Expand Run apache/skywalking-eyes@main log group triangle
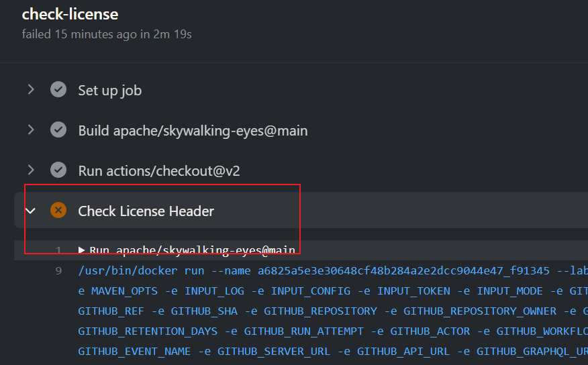 pyautogui.click(x=81, y=250)
